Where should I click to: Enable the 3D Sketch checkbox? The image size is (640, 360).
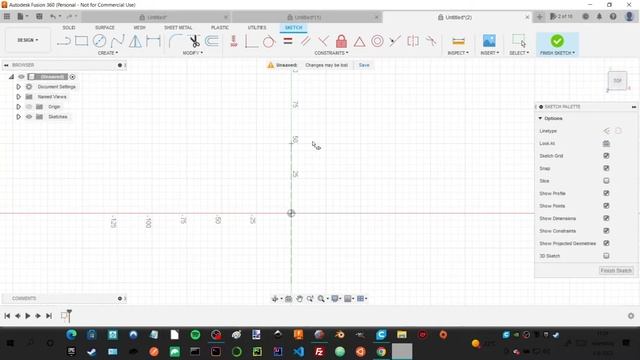click(x=606, y=256)
